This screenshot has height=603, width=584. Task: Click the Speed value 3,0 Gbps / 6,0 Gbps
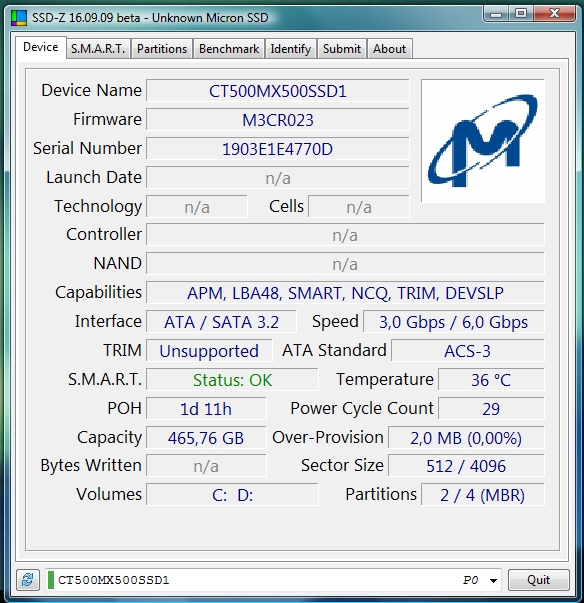454,321
